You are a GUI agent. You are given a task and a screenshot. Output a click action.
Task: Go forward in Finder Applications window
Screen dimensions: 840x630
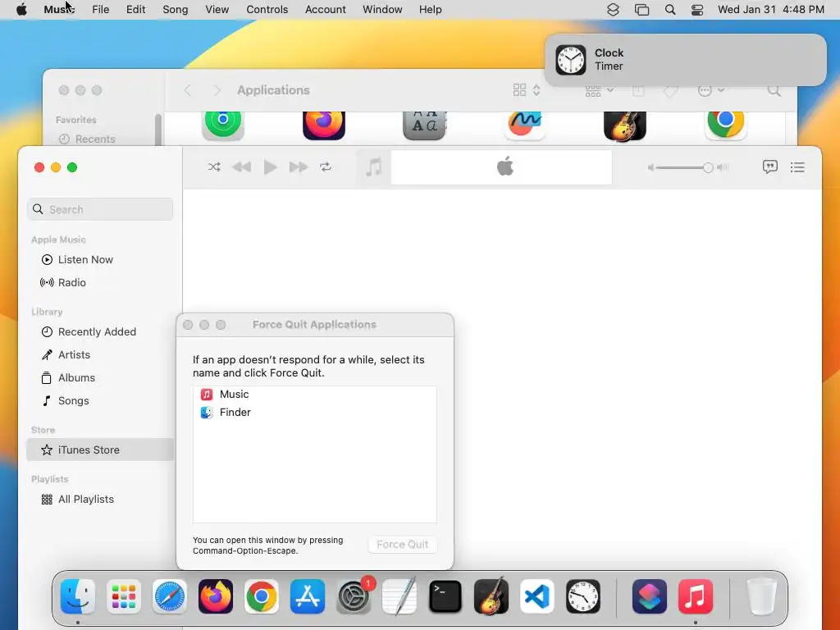(217, 90)
